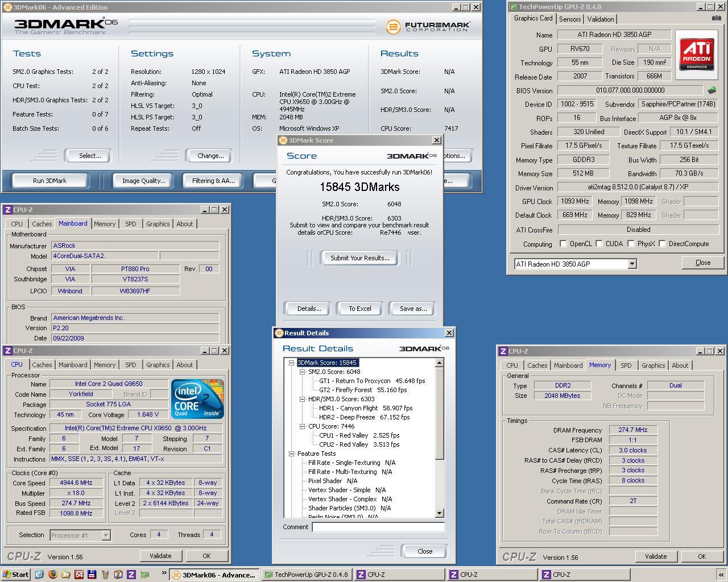
Task: Collapse the SM2.0 Score tree node
Action: pos(303,372)
